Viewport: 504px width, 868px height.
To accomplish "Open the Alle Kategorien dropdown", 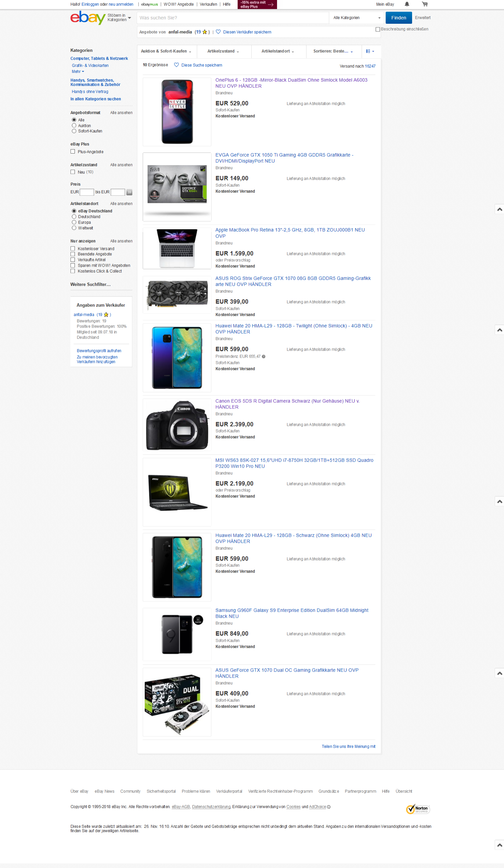I will coord(357,18).
